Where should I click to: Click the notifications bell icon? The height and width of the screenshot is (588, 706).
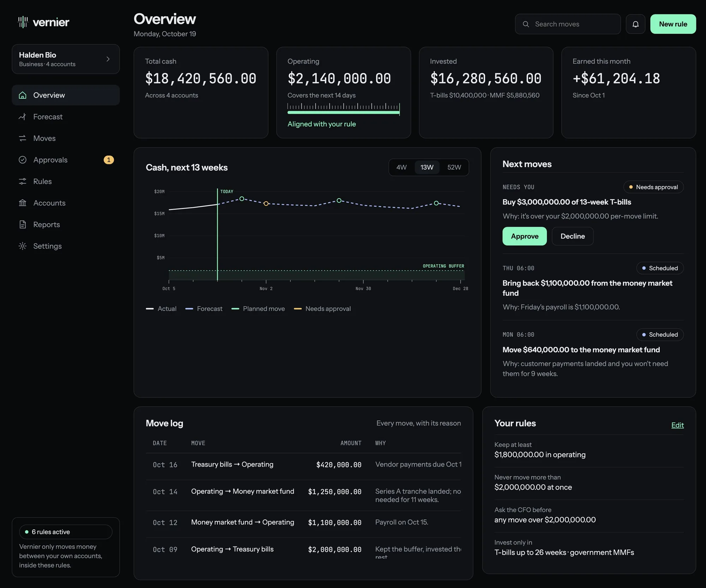click(x=635, y=24)
